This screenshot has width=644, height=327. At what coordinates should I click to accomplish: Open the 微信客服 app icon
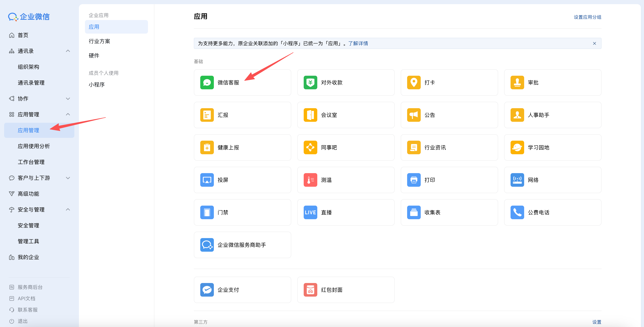click(x=207, y=83)
